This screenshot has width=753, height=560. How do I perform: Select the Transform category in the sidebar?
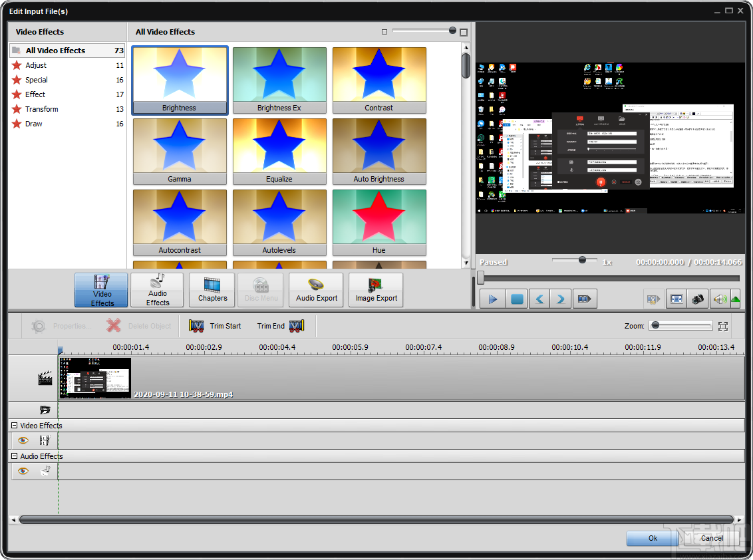[x=42, y=108]
